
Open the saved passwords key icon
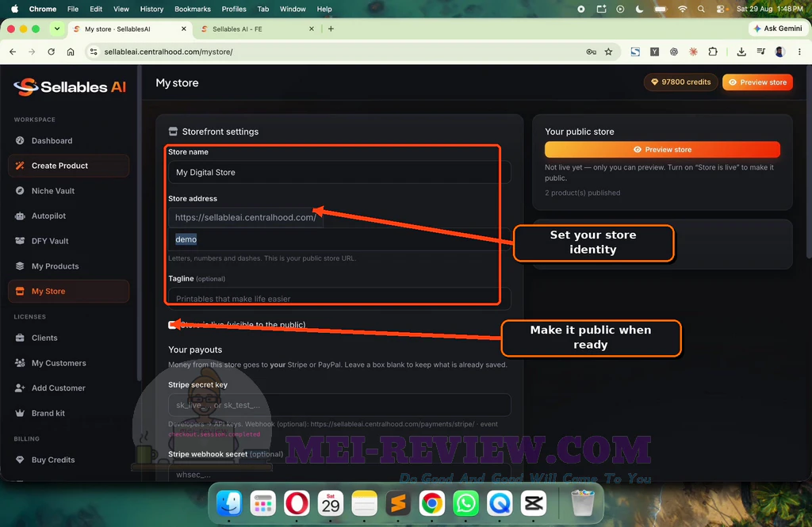pos(591,52)
